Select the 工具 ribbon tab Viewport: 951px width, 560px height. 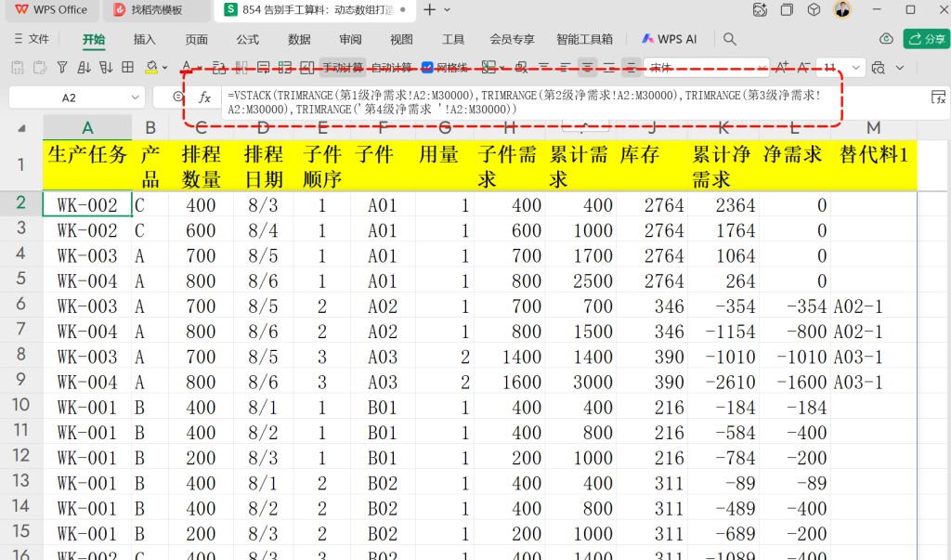click(453, 39)
